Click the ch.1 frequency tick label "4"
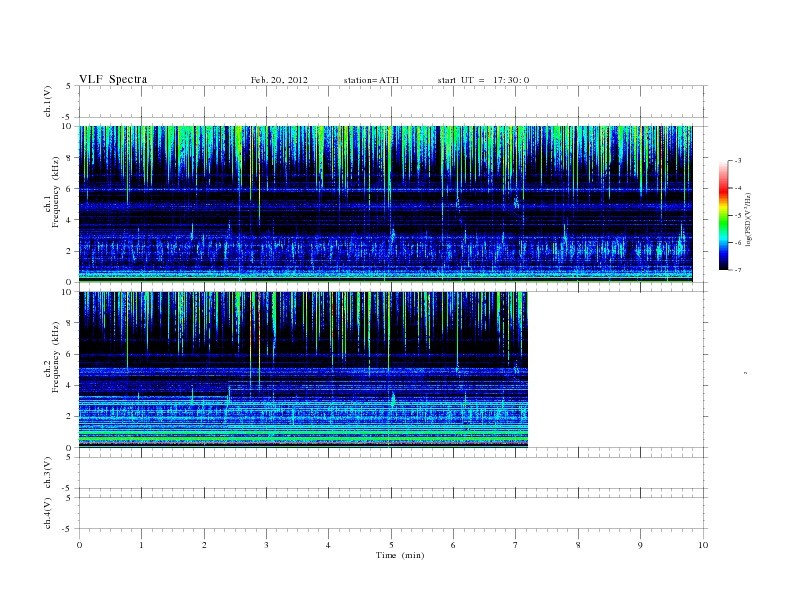Image resolution: width=792 pixels, height=612 pixels. pyautogui.click(x=69, y=220)
